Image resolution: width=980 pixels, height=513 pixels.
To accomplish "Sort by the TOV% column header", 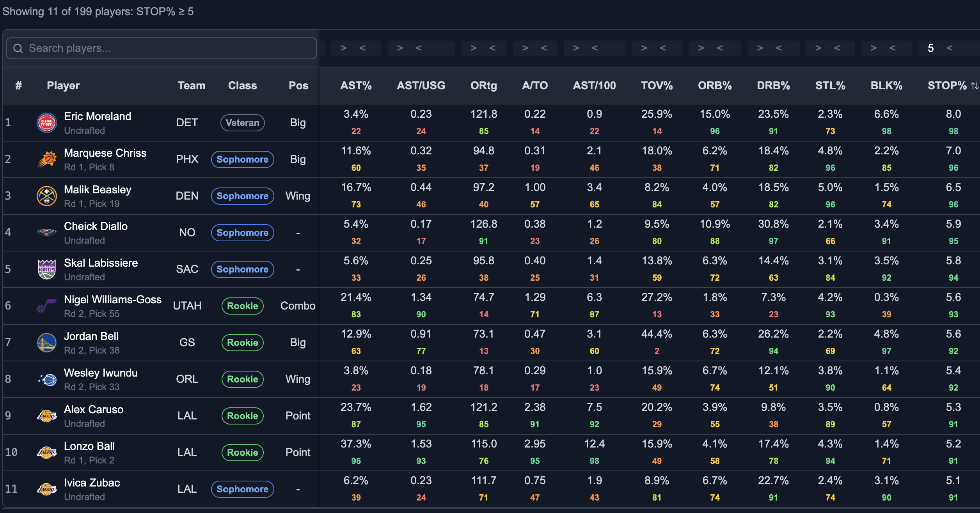I will [657, 86].
